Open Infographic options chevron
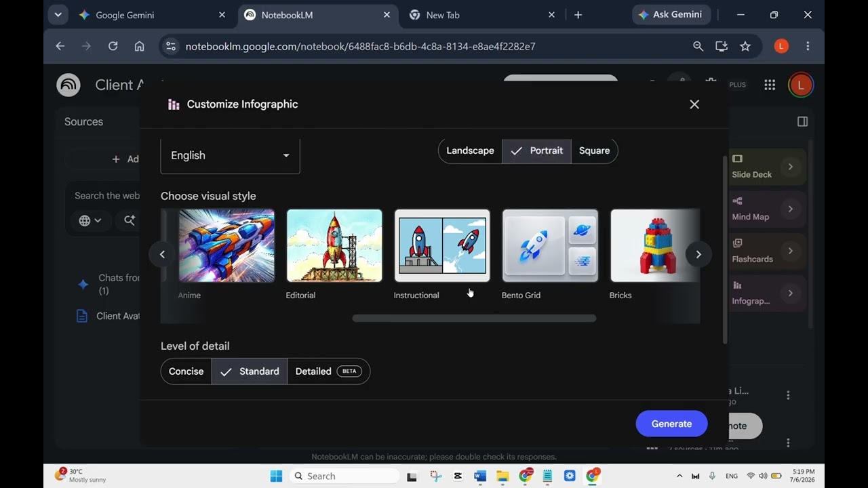This screenshot has height=488, width=868. [x=790, y=293]
